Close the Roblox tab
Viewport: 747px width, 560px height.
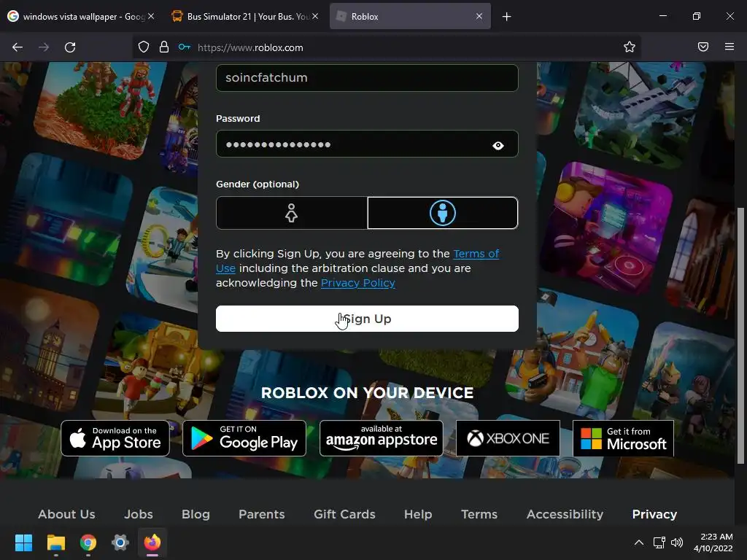tap(479, 16)
